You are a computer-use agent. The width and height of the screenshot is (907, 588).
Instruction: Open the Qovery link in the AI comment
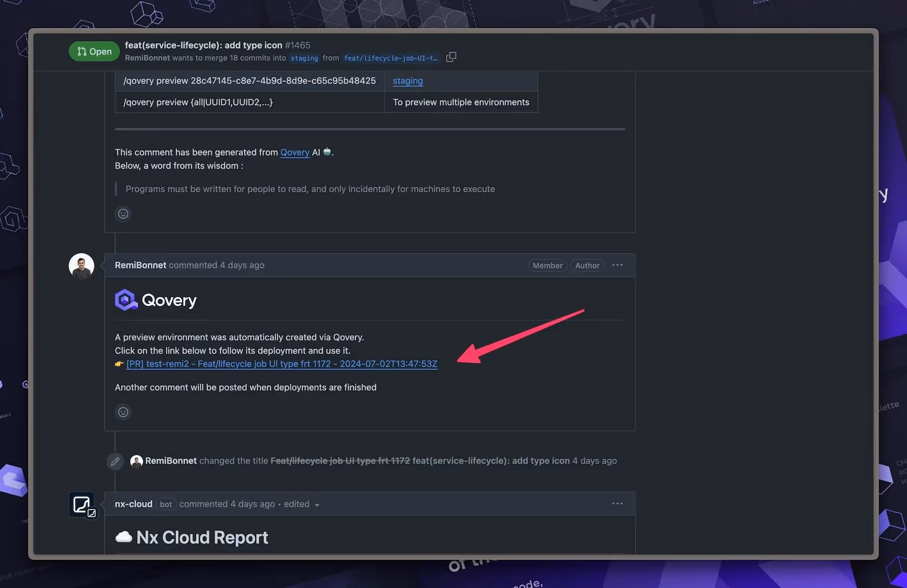(x=295, y=152)
